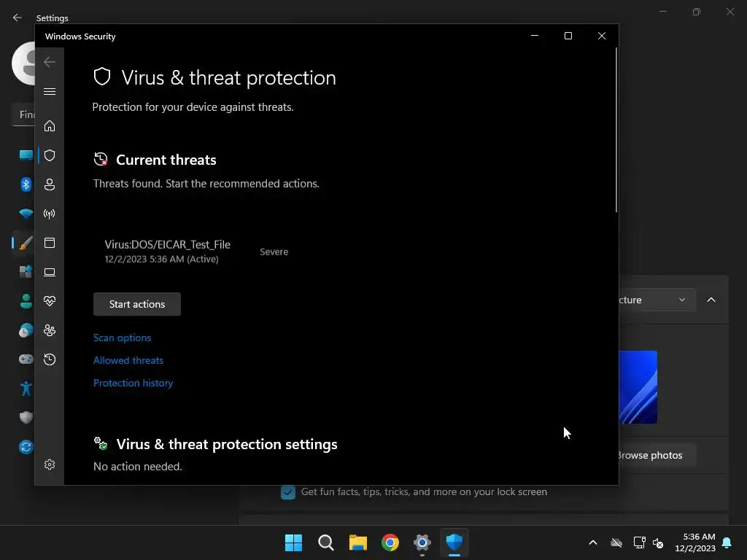Open network status tray icon

click(639, 542)
